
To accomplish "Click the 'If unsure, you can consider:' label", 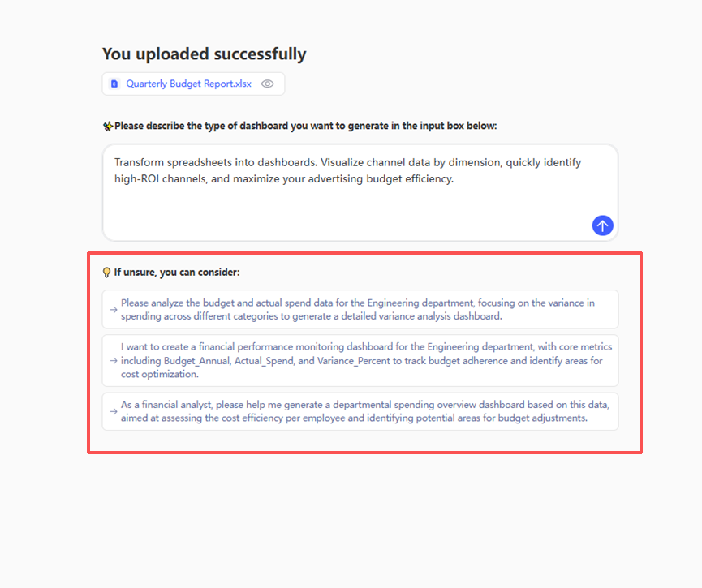I will [177, 273].
